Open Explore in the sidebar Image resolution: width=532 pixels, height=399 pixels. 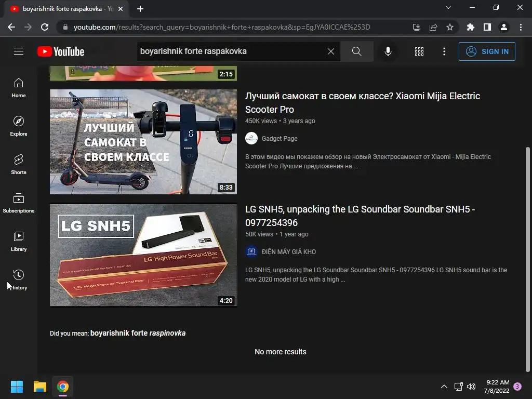19,126
